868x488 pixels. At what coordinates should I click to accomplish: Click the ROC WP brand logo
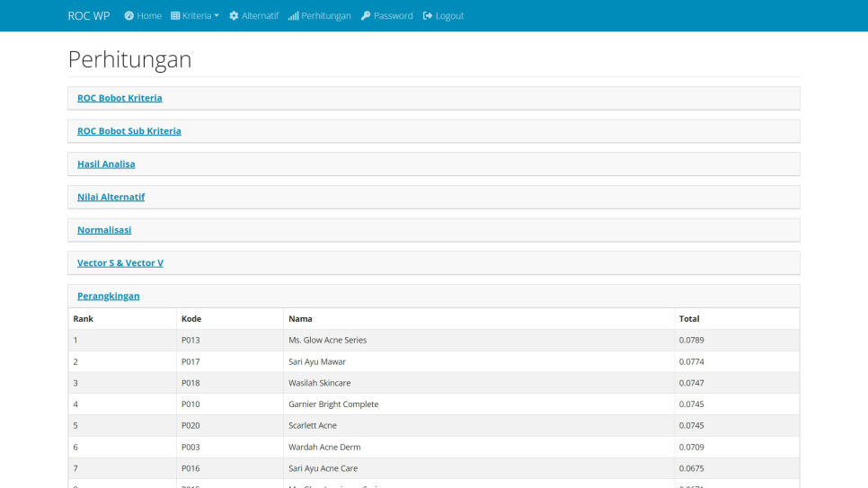coord(89,16)
